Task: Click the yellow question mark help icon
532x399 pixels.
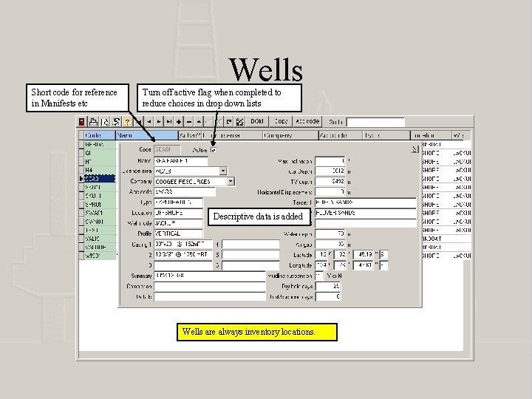Action: (127, 122)
